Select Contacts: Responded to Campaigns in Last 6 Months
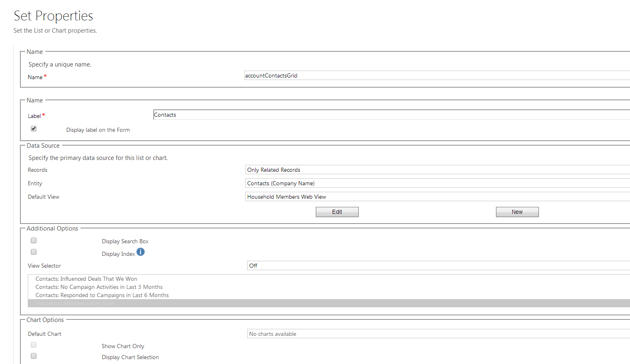The width and height of the screenshot is (630, 364). pos(102,295)
